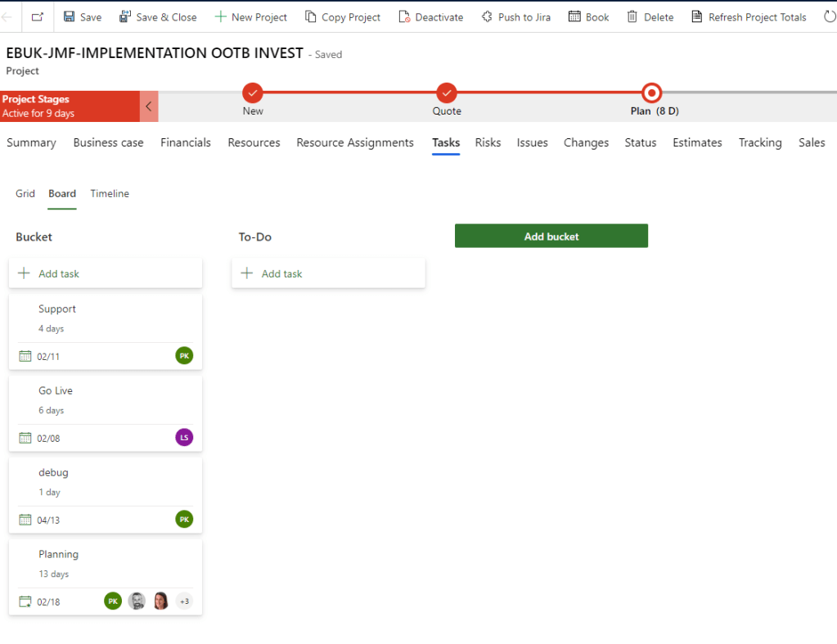Select the completed Quote stage

[446, 92]
